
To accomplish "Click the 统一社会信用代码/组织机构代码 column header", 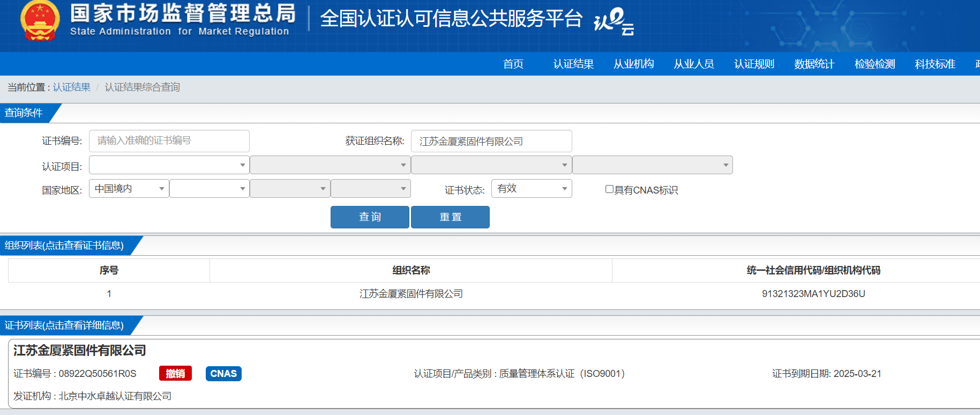I will click(x=813, y=270).
